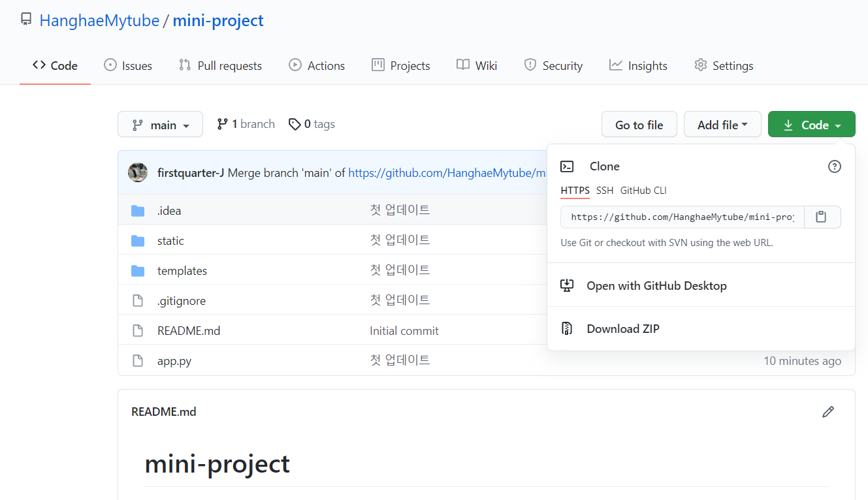
Task: Select the HTTPS clone tab
Action: point(575,191)
